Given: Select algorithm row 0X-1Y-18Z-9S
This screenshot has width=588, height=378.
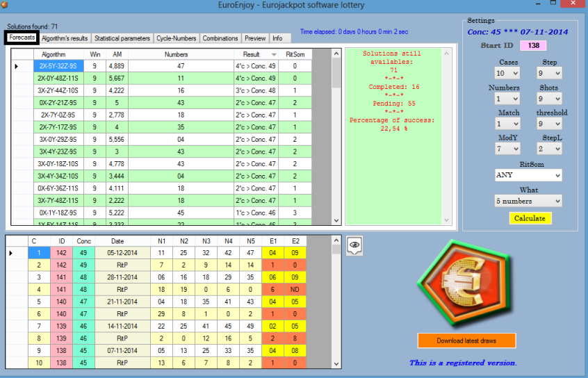Looking at the screenshot, I should [59, 213].
